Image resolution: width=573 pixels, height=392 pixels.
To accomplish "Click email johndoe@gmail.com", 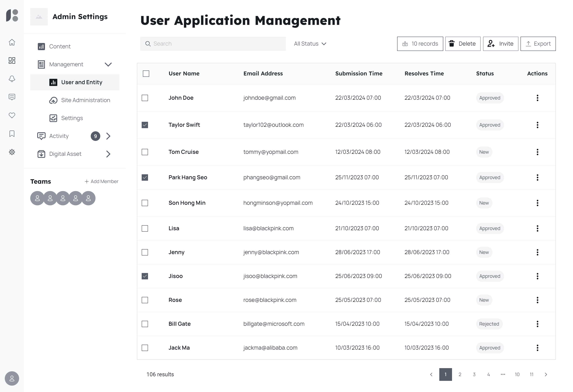I will pyautogui.click(x=269, y=98).
